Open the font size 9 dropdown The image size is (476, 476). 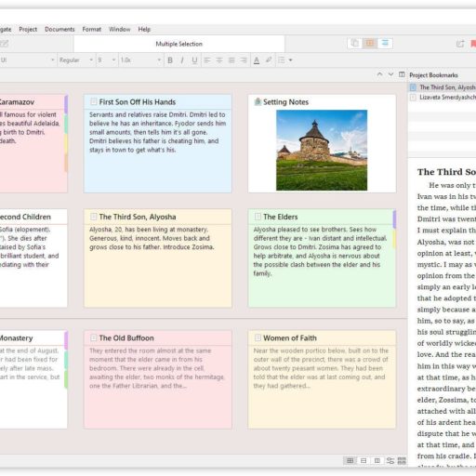(x=107, y=59)
